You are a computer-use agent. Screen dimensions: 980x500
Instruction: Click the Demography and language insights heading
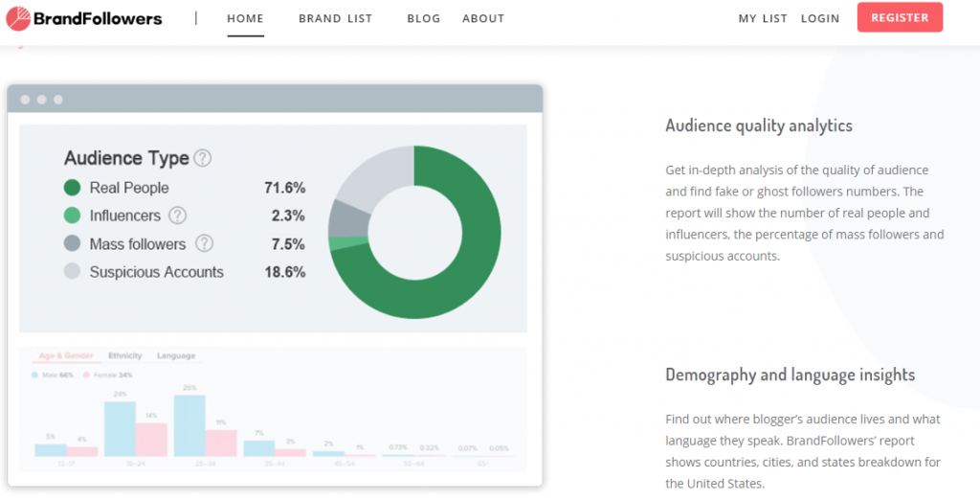[790, 375]
